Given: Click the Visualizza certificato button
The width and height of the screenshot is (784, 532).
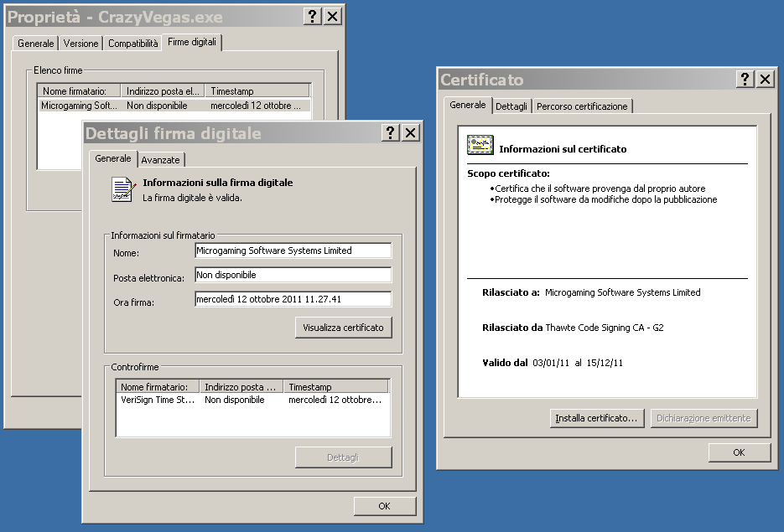Looking at the screenshot, I should click(344, 328).
